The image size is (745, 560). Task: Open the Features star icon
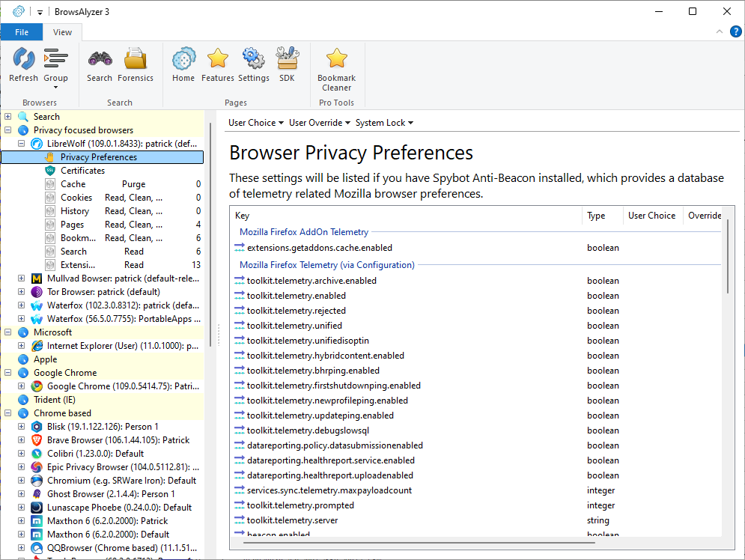point(218,64)
